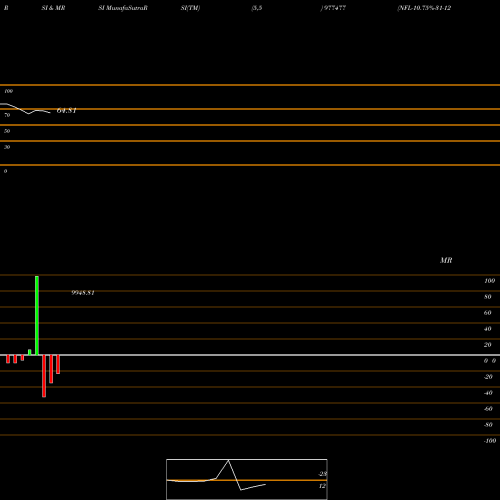This screenshot has width=500, height=500.
Task: Click the 100 label on MR axis
Action: coord(489,281)
